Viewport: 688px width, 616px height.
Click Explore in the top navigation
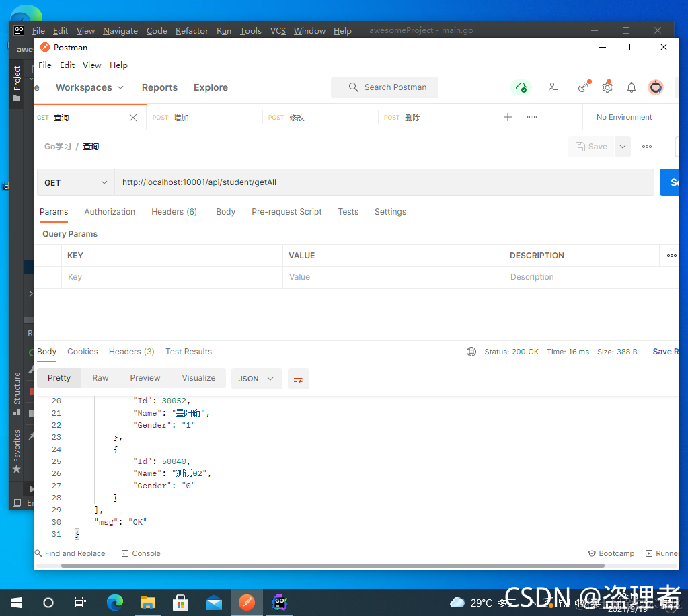pos(211,87)
